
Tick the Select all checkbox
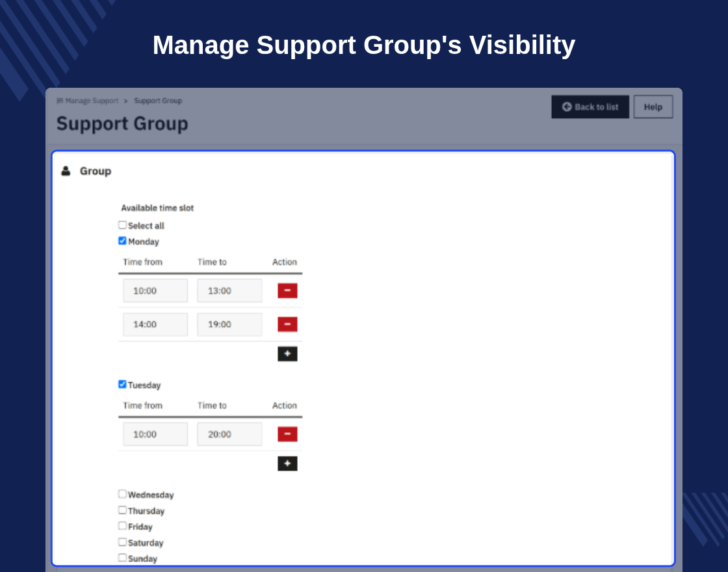122,225
